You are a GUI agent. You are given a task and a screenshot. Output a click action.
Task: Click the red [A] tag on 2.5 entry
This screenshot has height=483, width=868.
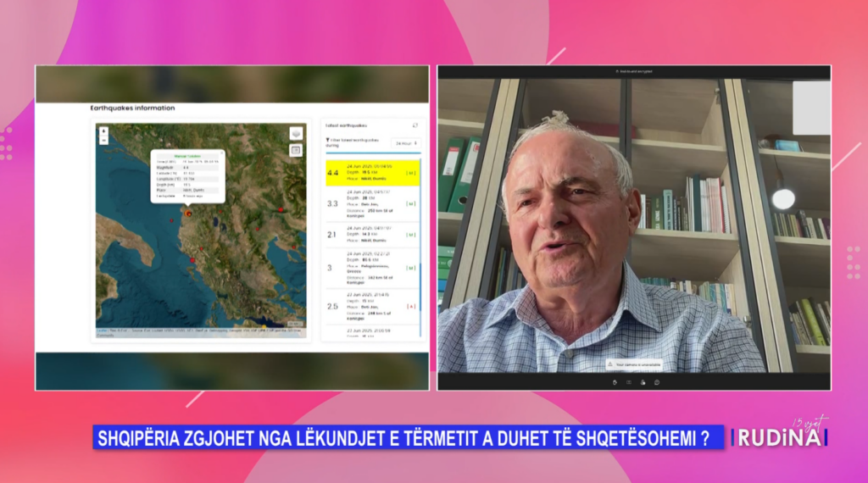(x=411, y=306)
